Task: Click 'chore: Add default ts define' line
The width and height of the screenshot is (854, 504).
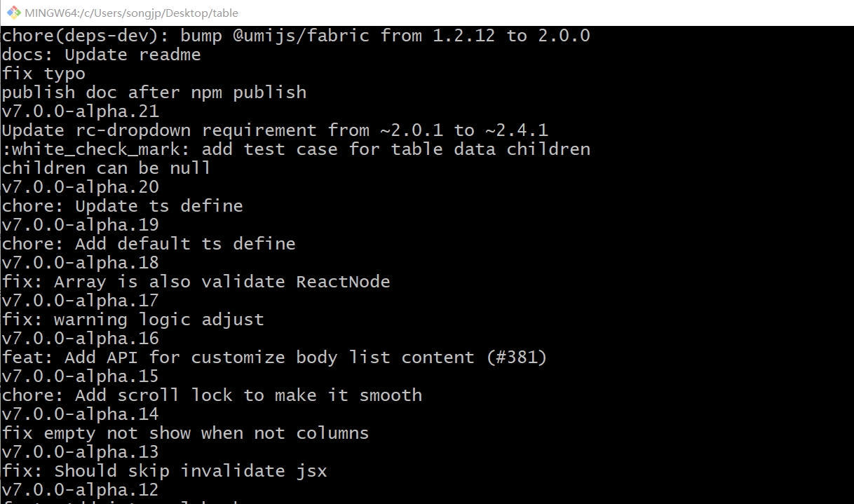Action: pos(148,244)
